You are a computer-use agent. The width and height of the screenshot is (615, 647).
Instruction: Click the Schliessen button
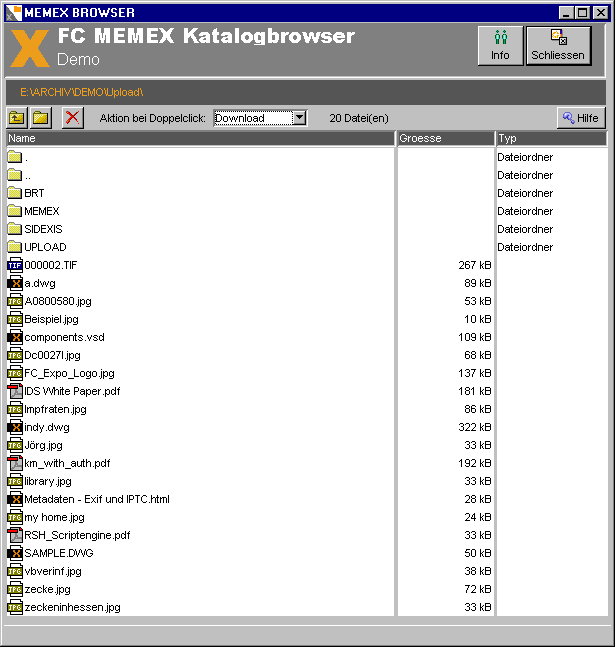[x=558, y=46]
